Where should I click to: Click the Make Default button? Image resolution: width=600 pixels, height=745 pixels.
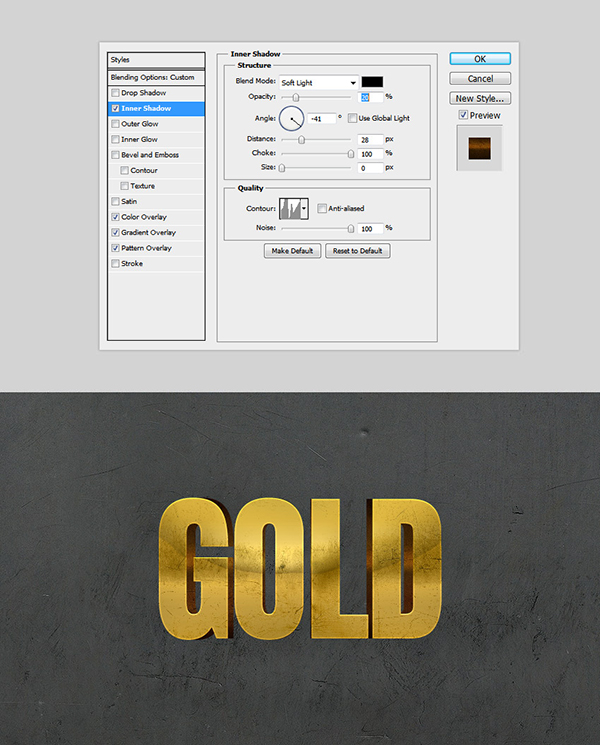coord(292,251)
